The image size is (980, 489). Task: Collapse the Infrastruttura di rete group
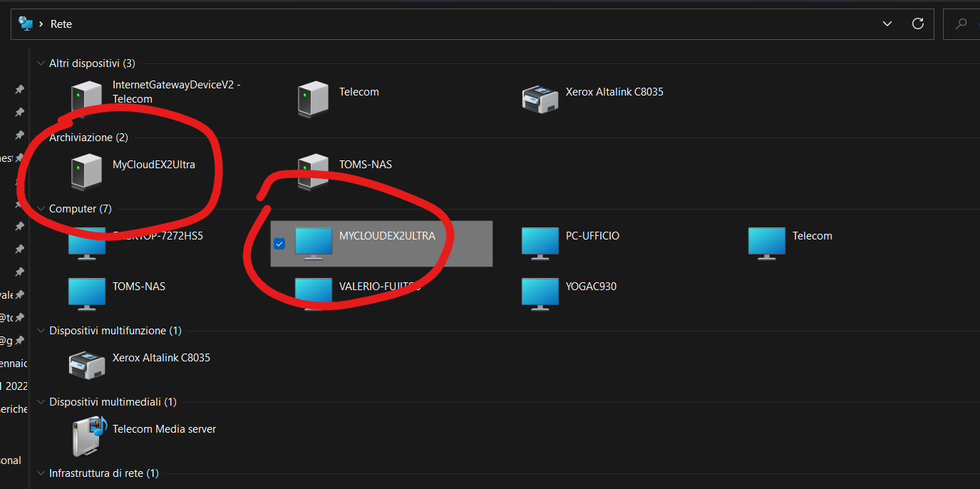tap(41, 473)
